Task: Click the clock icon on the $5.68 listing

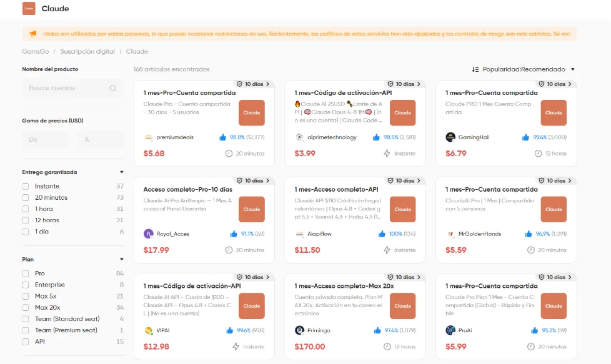Action: point(229,154)
